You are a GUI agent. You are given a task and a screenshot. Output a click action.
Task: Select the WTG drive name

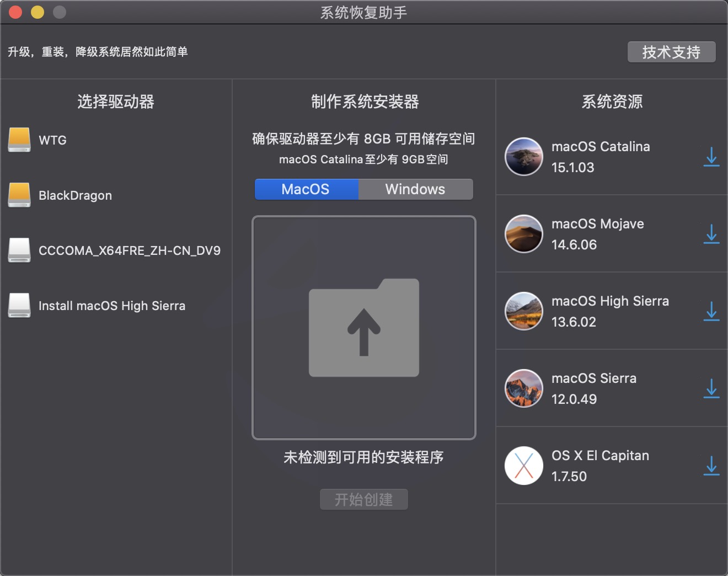coord(52,140)
